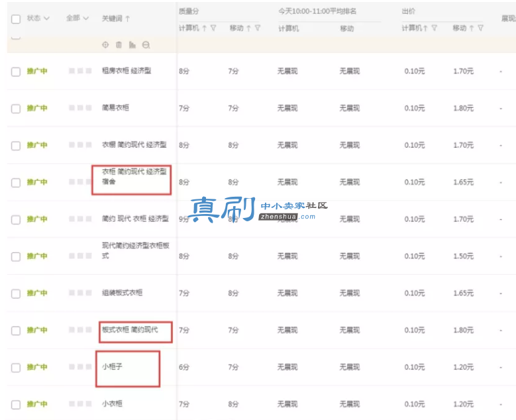Open the 全部 dropdown in header
Image resolution: width=516 pixels, height=420 pixels.
pyautogui.click(x=77, y=18)
